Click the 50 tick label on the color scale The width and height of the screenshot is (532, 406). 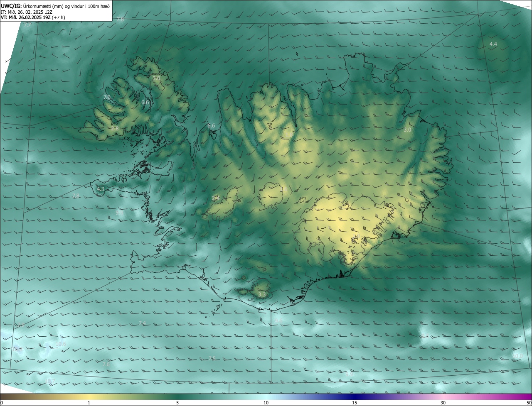click(529, 403)
